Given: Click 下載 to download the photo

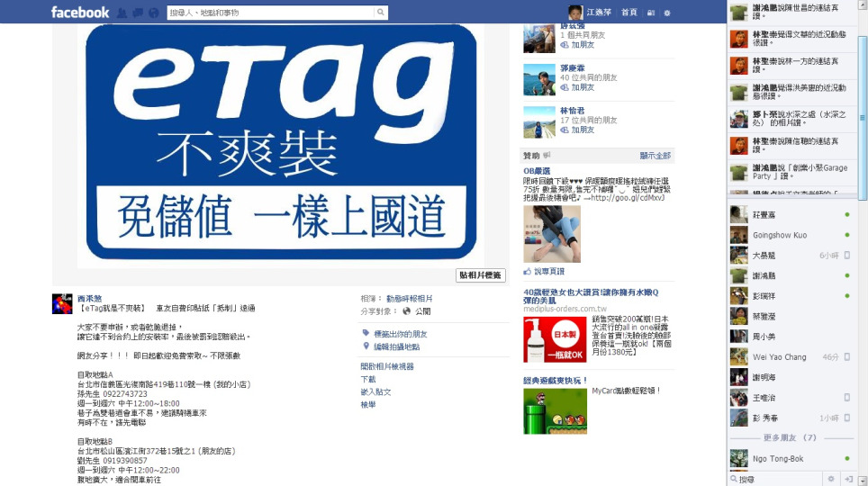Looking at the screenshot, I should 368,380.
